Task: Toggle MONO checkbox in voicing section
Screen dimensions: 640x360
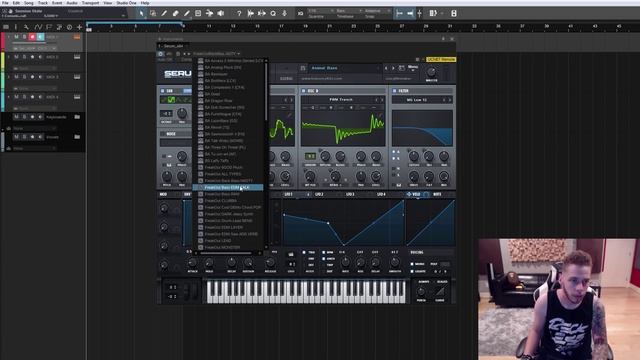Action: pos(412,264)
